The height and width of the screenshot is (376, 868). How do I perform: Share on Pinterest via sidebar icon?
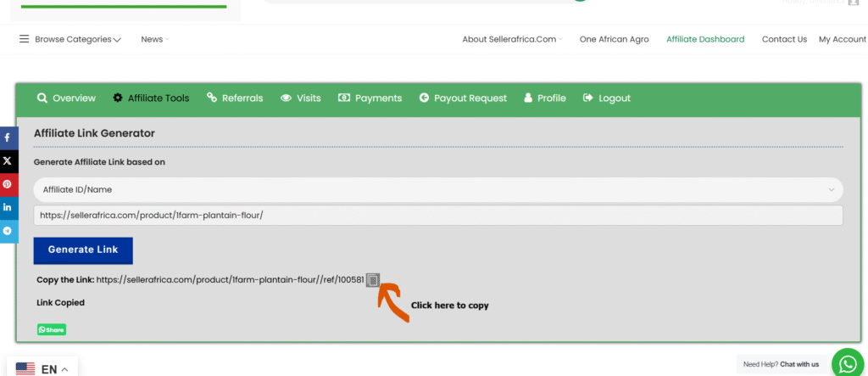pos(8,184)
